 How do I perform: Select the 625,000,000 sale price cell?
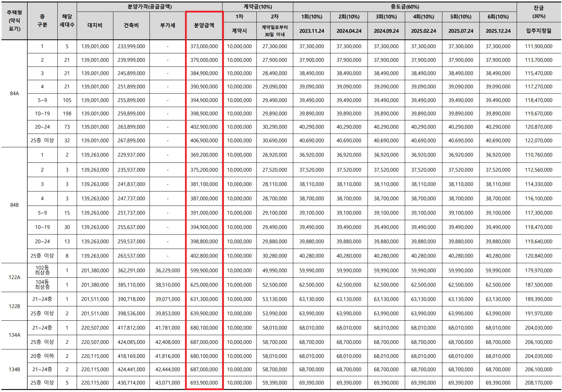coord(204,285)
